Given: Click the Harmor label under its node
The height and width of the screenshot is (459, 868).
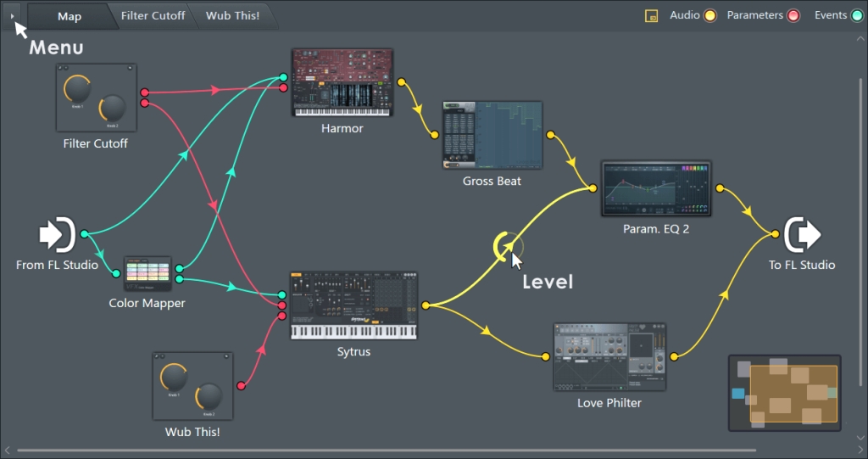Looking at the screenshot, I should click(342, 128).
